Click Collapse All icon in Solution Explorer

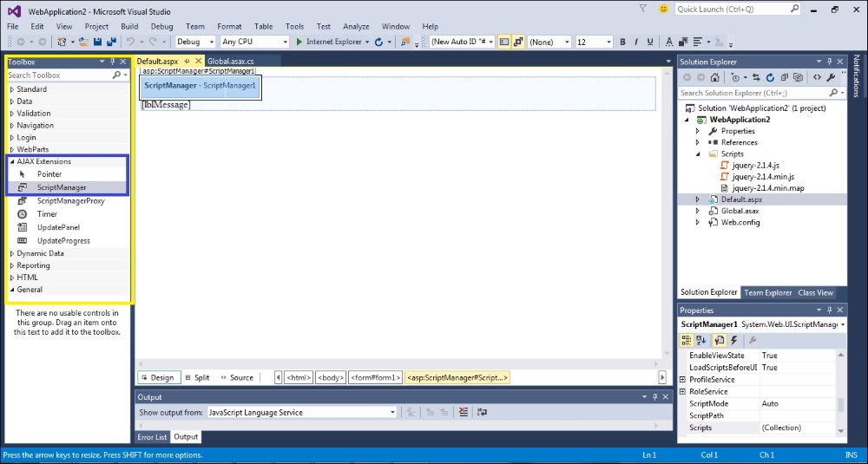tap(785, 77)
